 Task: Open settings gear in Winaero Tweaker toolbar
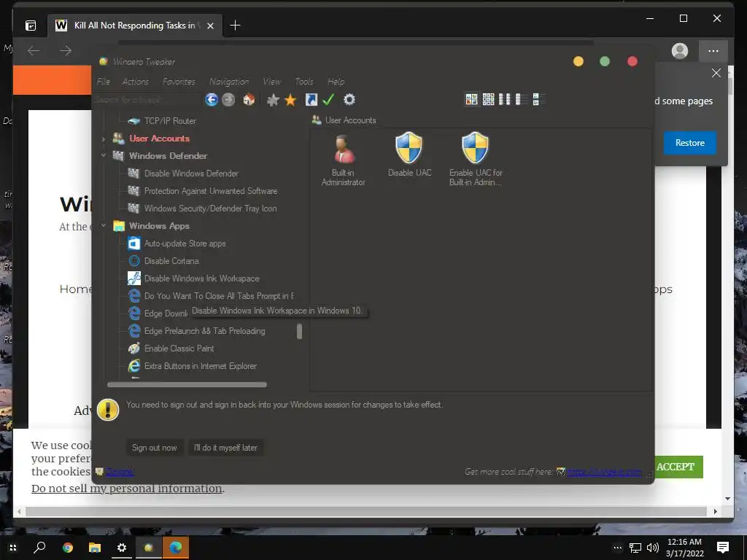[349, 99]
